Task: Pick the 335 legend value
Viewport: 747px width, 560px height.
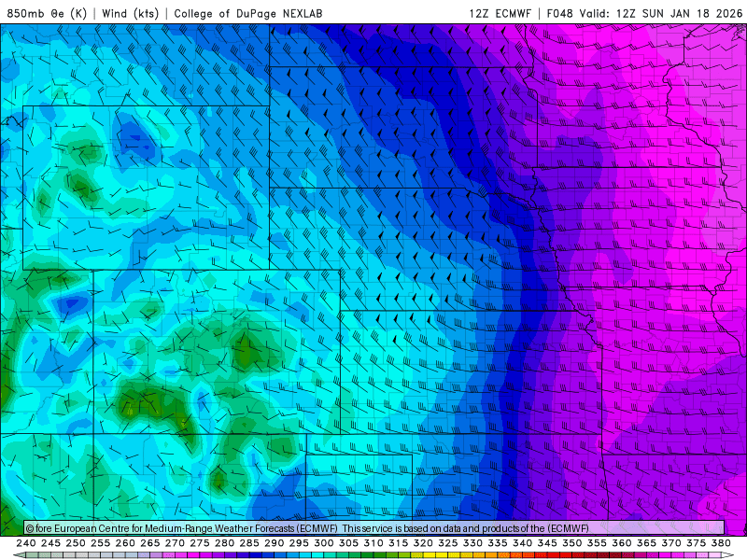Action: click(498, 543)
